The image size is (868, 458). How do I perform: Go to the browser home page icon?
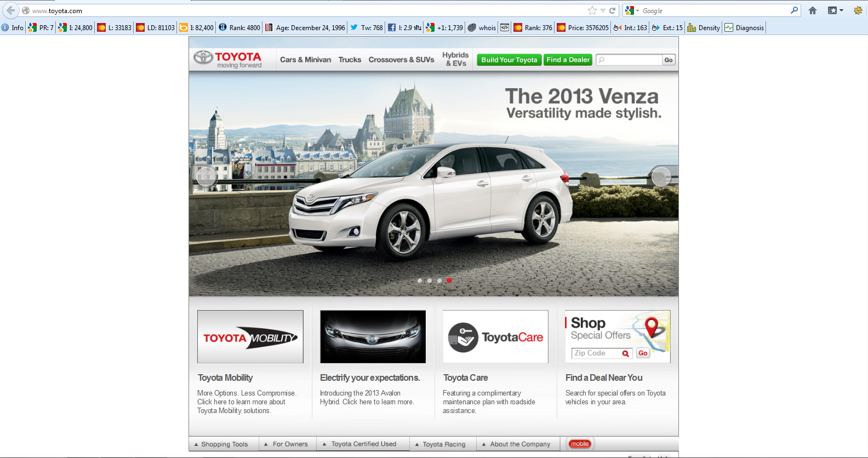tap(813, 10)
